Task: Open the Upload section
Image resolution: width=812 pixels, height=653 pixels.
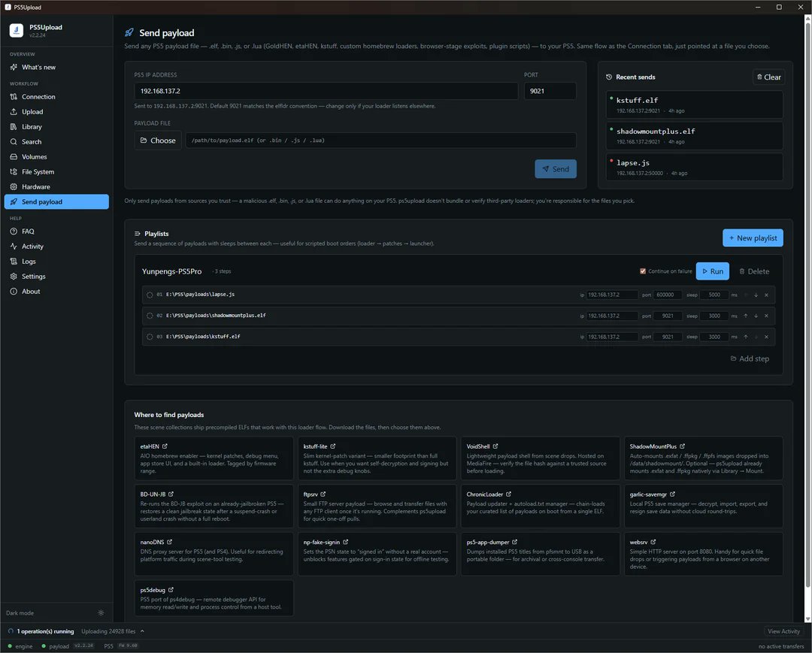Action: click(x=56, y=112)
